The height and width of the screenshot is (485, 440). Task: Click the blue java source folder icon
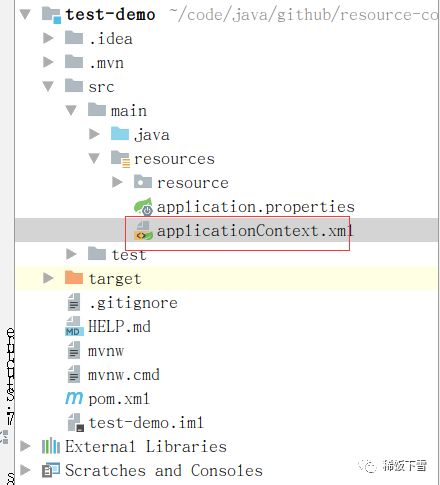[120, 134]
